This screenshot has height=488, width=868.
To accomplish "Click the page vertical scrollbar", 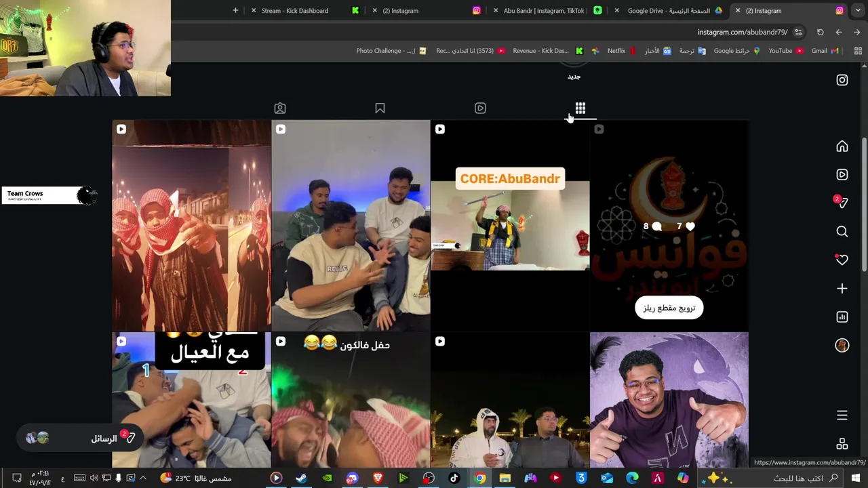I will coord(864,203).
